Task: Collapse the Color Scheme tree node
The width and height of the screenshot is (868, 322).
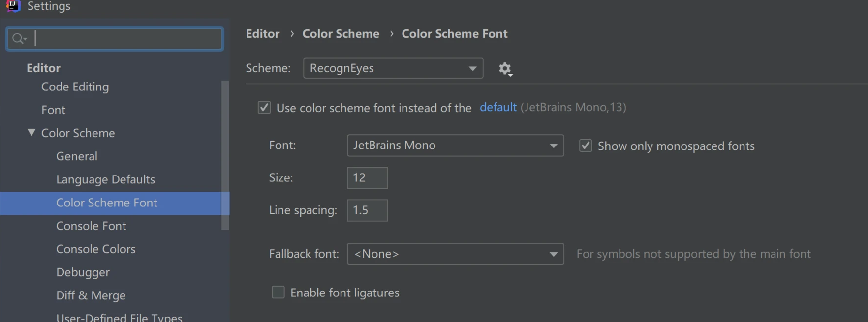Action: (31, 133)
